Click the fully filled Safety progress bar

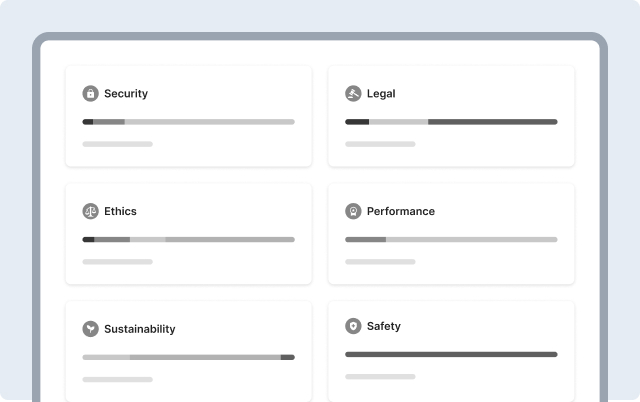(451, 354)
